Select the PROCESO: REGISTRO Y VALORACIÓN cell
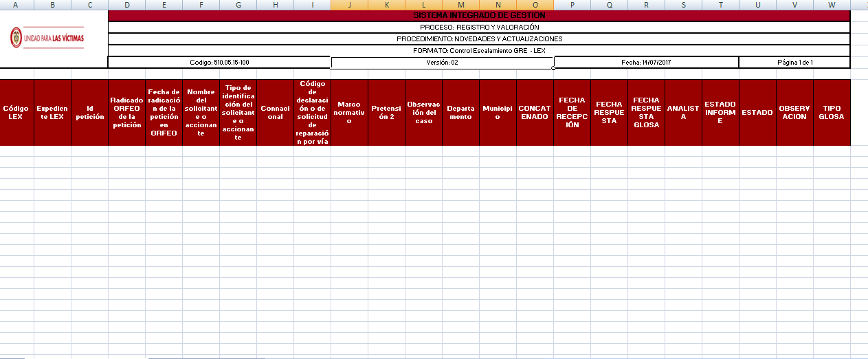The width and height of the screenshot is (868, 359). [479, 27]
